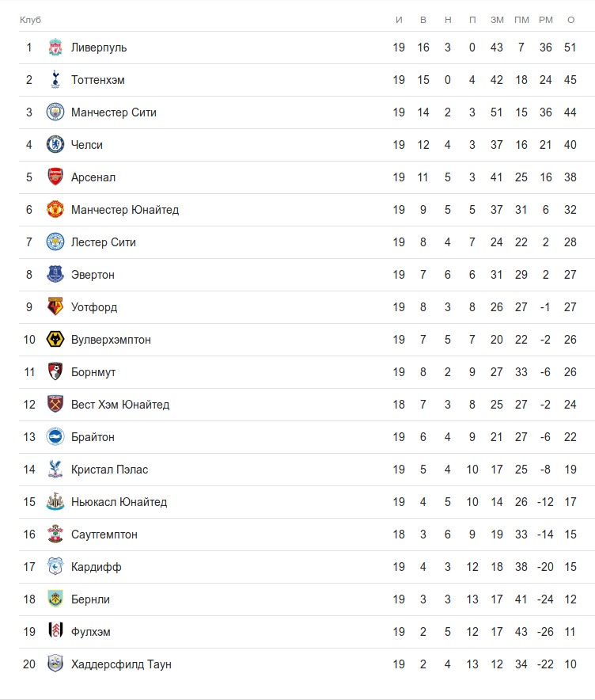Click the Chelsea club crest icon

pos(55,145)
